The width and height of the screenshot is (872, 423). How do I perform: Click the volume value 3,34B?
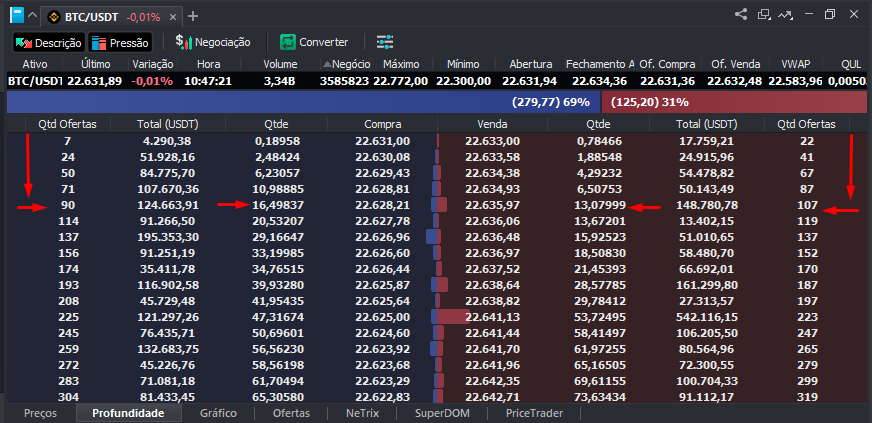point(280,81)
